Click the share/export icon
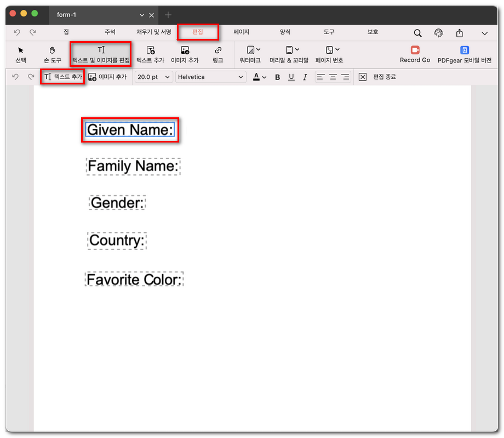Viewport: 504px width, 438px height. (460, 33)
